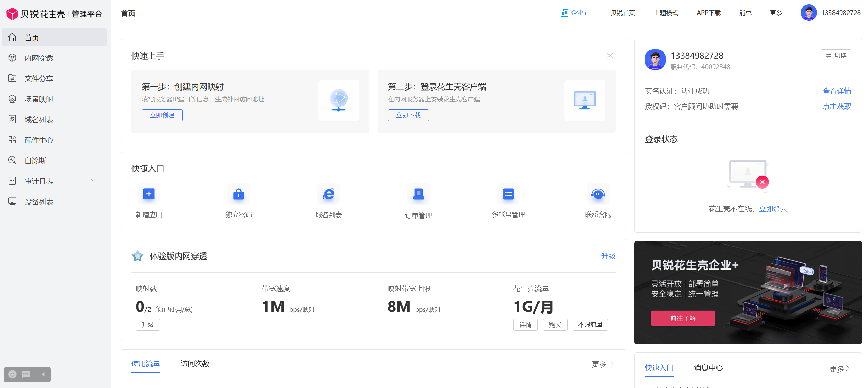Viewport: 868px width, 388px height.
Task: Click the 体验版内网穿透 star icon
Action: [x=138, y=256]
